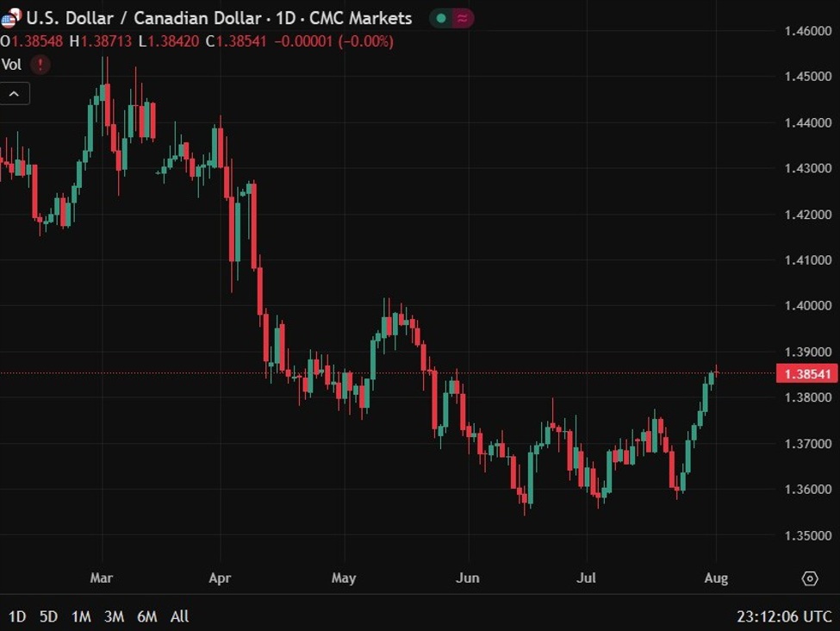Open chart settings gear icon
The height and width of the screenshot is (631, 840).
click(810, 579)
